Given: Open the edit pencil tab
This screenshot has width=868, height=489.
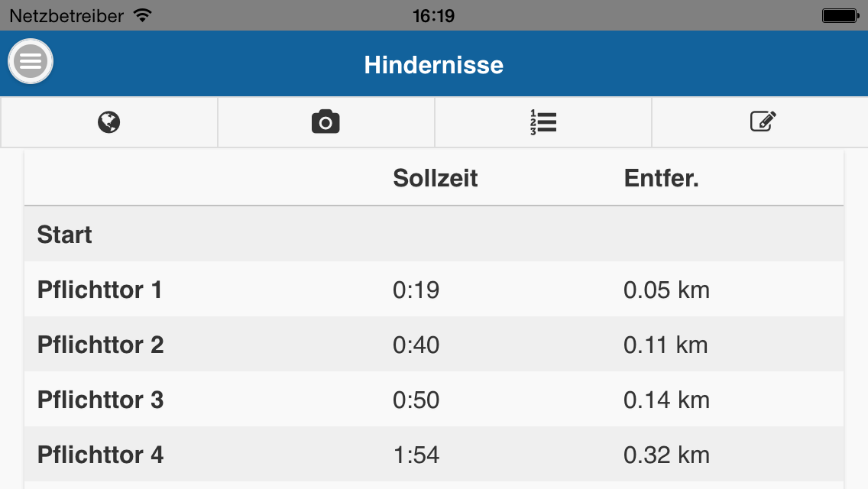Looking at the screenshot, I should [760, 122].
